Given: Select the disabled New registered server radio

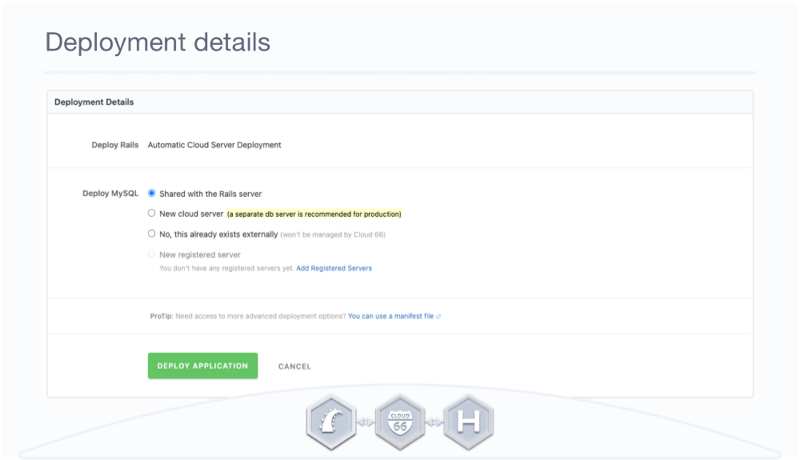Looking at the screenshot, I should pyautogui.click(x=152, y=254).
